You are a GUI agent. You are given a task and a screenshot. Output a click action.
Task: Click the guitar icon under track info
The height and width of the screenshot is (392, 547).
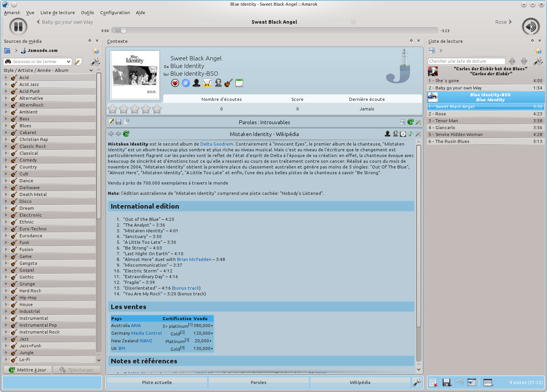[229, 83]
